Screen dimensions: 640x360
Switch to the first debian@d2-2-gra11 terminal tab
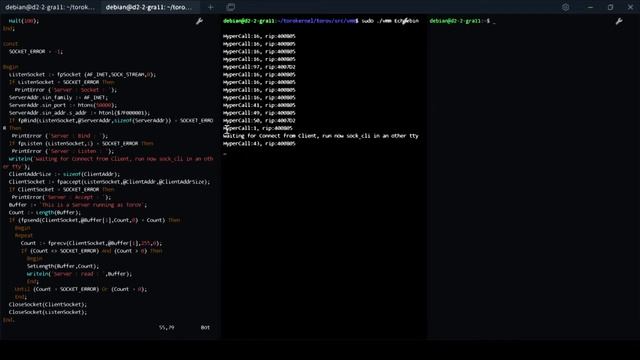pos(50,7)
